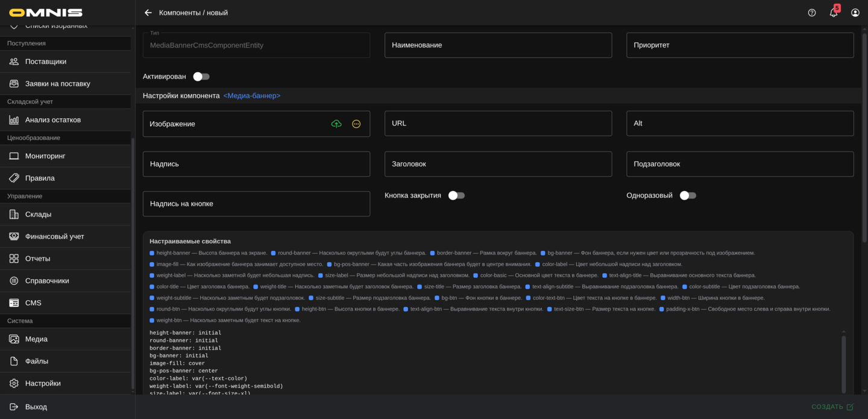The width and height of the screenshot is (868, 419).
Task: Click the <Медиа-баннер> link
Action: [252, 96]
